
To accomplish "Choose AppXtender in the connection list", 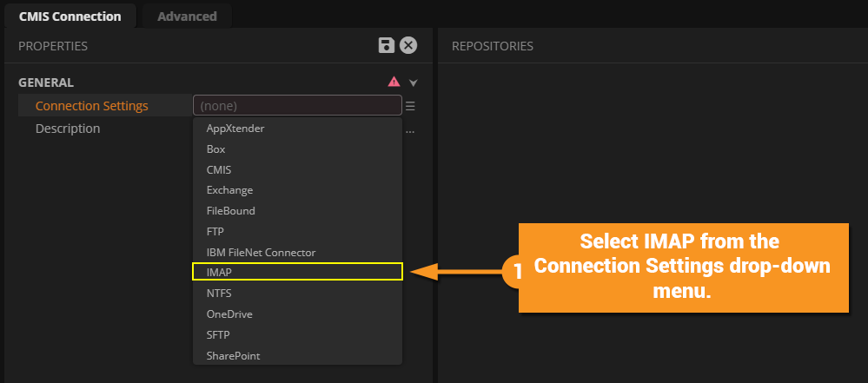I will point(235,128).
